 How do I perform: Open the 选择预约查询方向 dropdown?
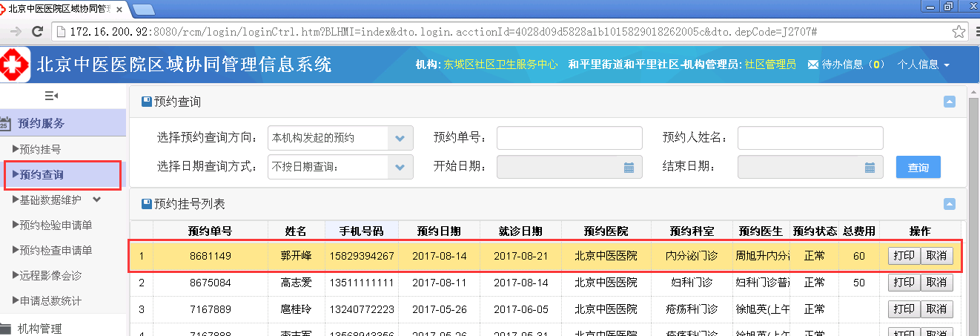pos(400,138)
